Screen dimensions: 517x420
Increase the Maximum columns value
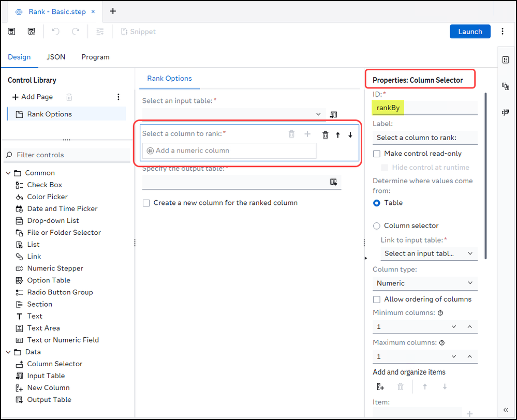470,356
